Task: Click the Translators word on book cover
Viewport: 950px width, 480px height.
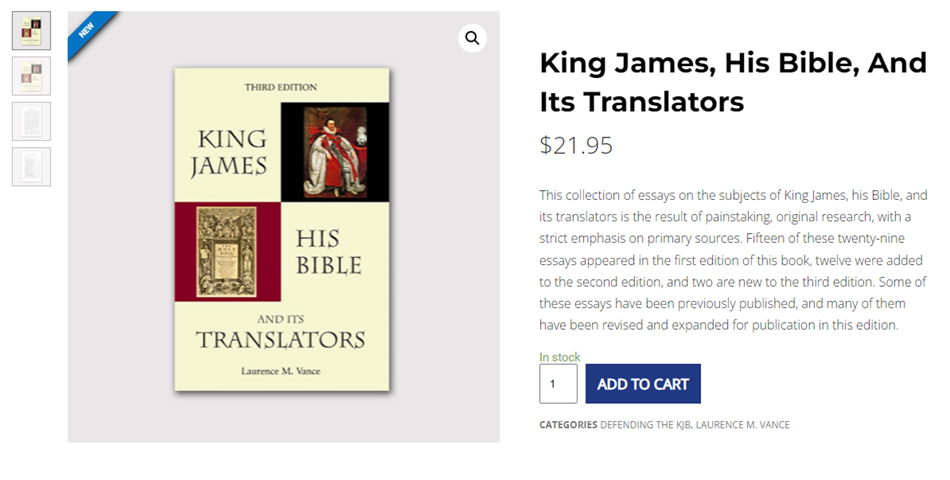Action: (281, 339)
